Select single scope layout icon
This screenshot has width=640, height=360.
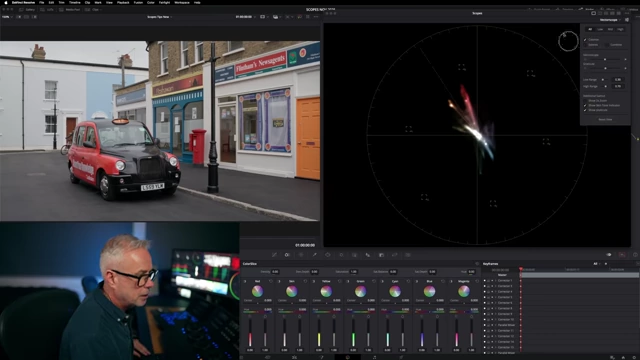[593, 13]
